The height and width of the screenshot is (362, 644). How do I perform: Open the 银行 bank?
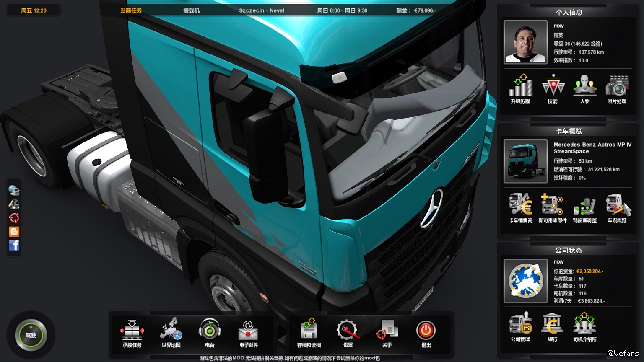pyautogui.click(x=553, y=327)
